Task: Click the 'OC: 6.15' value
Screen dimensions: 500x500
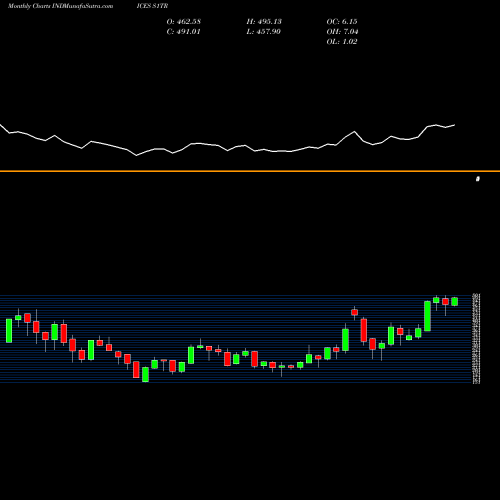Action: click(342, 21)
